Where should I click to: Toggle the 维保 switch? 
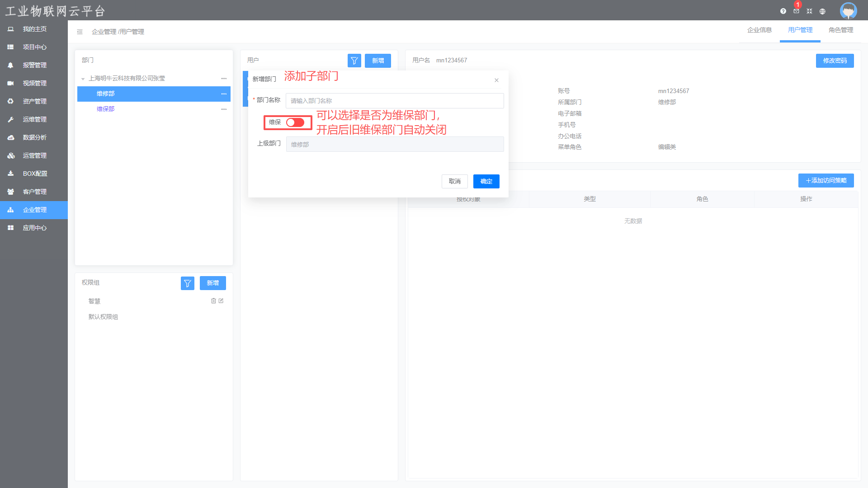tap(295, 122)
